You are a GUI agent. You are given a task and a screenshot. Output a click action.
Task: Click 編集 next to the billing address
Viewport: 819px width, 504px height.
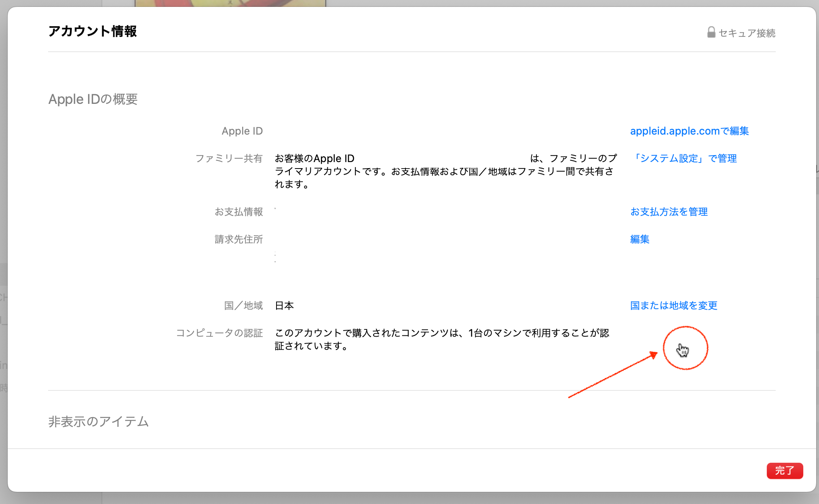(640, 239)
